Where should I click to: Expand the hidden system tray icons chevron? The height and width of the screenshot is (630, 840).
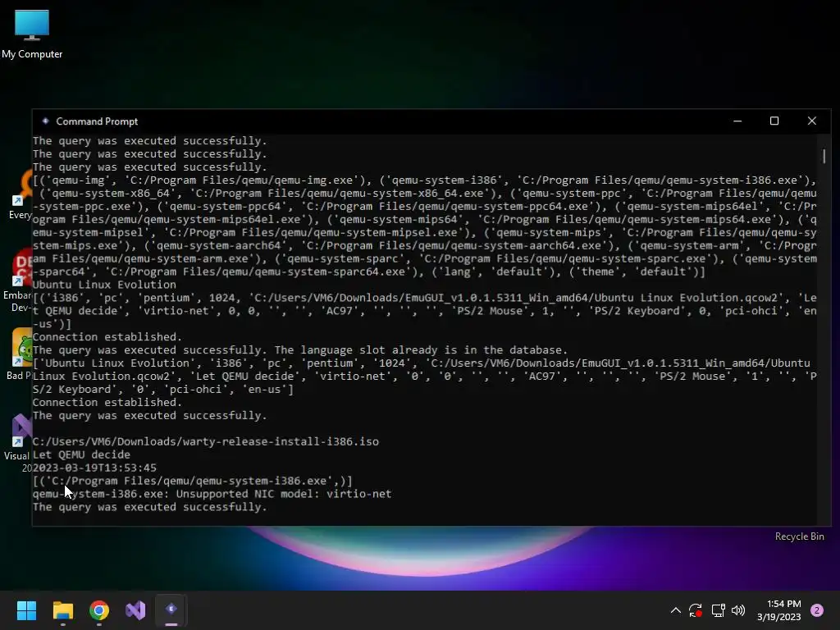(676, 610)
